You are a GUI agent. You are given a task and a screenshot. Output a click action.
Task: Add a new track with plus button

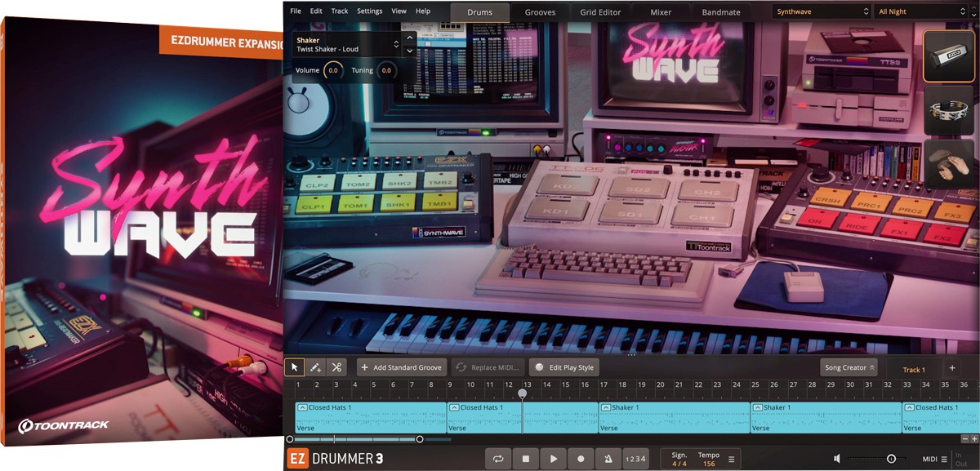[x=951, y=368]
